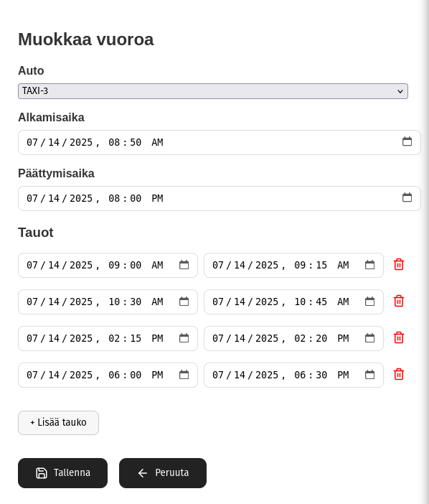Viewport: 429px width, 504px height.
Task: Open calendar for 09:15 AM break end
Action: coord(369,265)
